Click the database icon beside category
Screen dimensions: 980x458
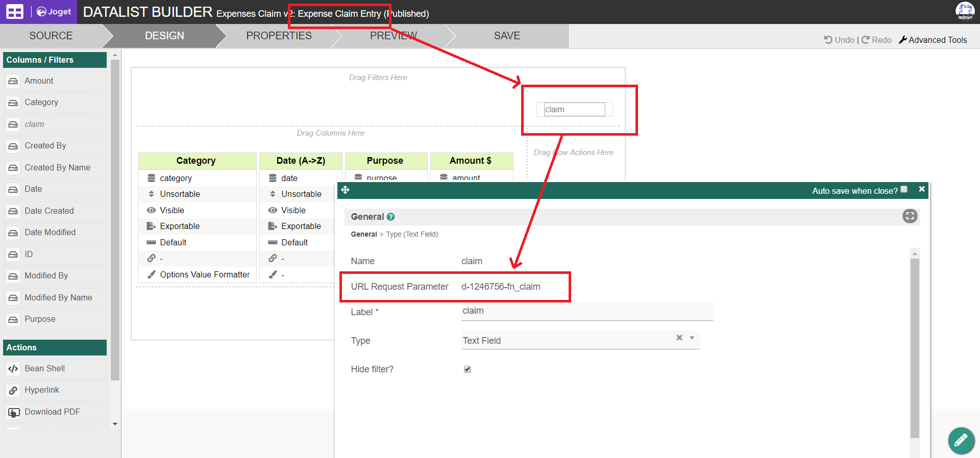pyautogui.click(x=151, y=178)
